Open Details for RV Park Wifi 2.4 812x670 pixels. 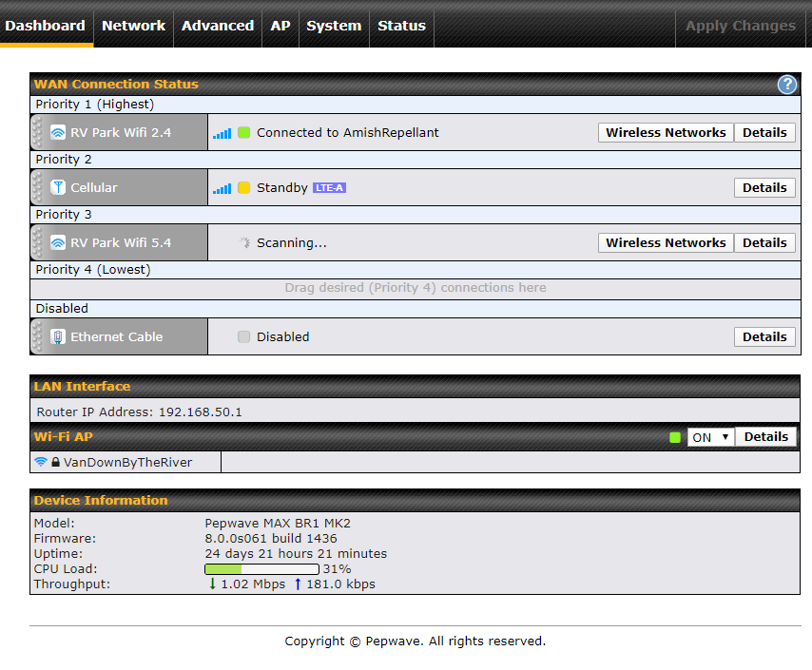(764, 132)
